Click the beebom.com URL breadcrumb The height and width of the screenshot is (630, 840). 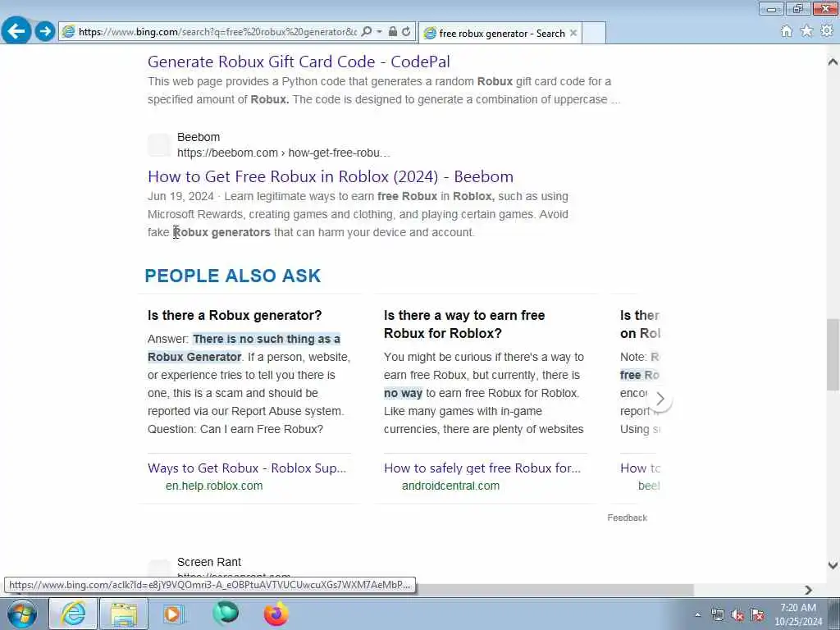click(283, 153)
